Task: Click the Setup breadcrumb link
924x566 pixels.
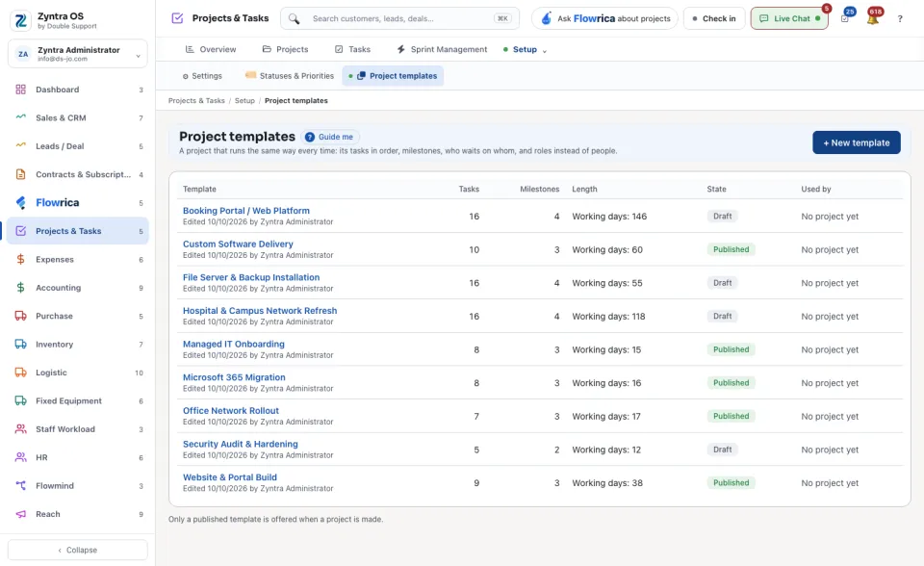Action: 244,101
